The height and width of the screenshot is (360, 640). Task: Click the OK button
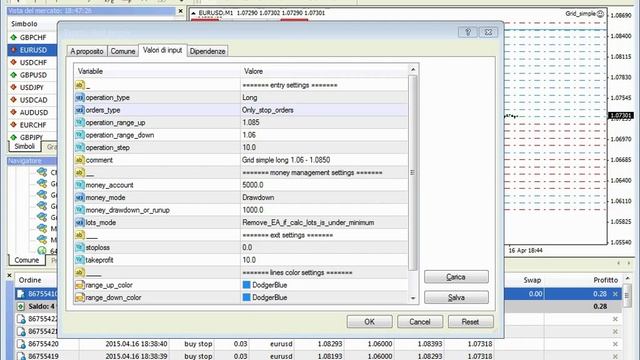pyautogui.click(x=369, y=322)
